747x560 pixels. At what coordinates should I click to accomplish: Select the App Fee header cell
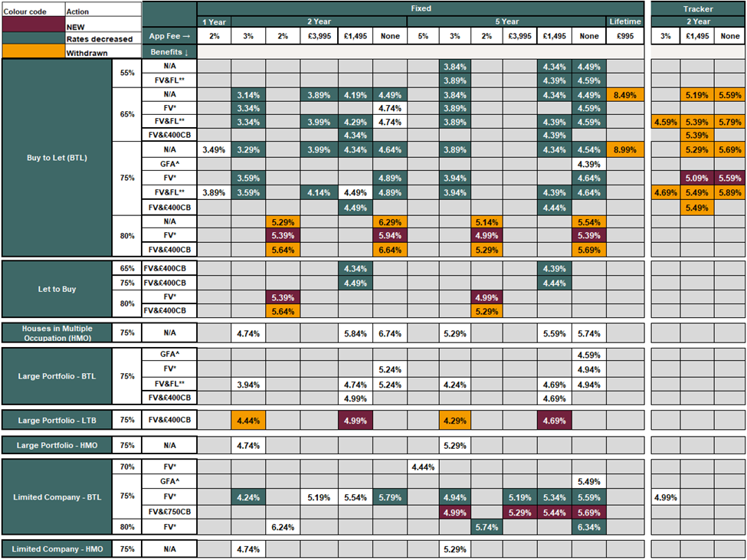(x=169, y=36)
